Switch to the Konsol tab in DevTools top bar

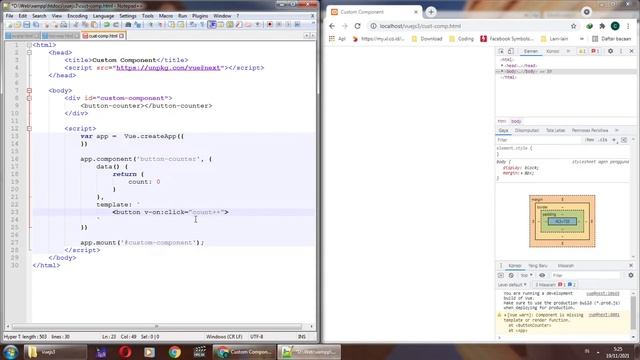(x=552, y=51)
